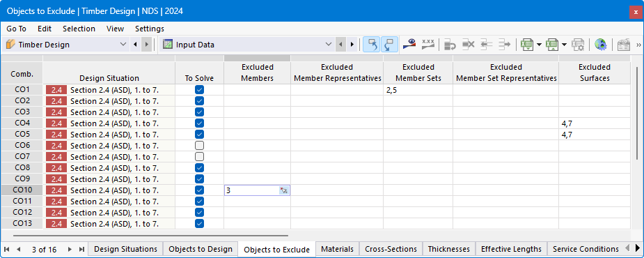
Task: Switch to the Design Situations tab
Action: click(125, 249)
